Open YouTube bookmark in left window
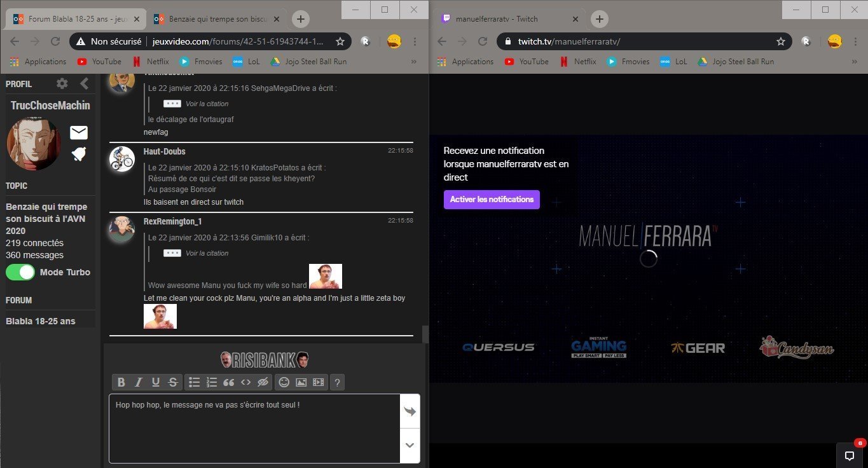 (x=99, y=62)
